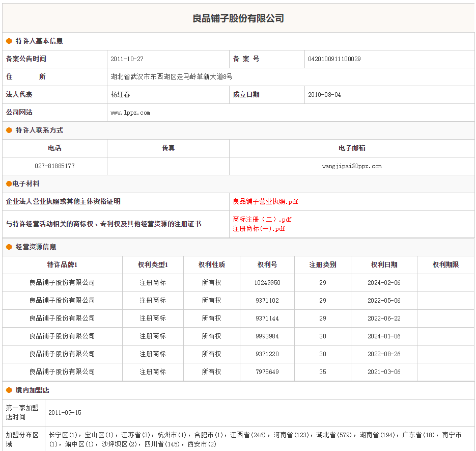Select the trademark number 7975649 cell
This screenshot has width=476, height=451.
tap(267, 372)
